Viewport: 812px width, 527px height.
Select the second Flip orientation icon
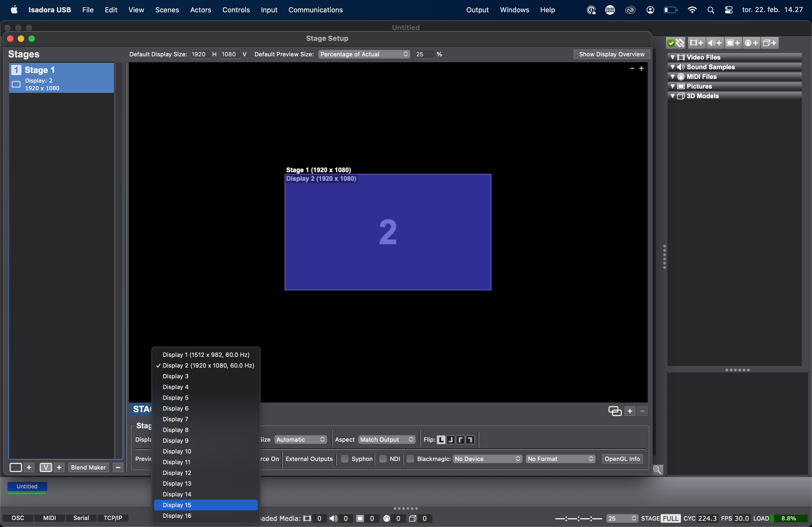tap(451, 440)
